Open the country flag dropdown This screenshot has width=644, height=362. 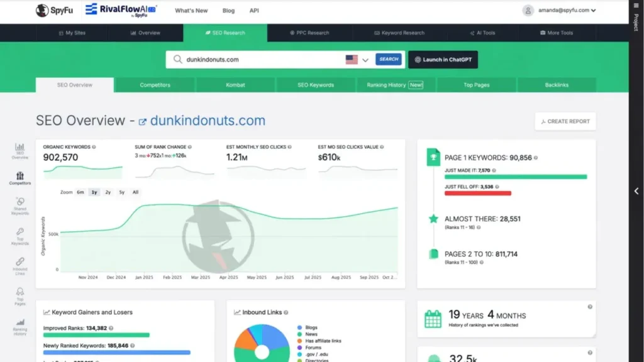point(357,60)
